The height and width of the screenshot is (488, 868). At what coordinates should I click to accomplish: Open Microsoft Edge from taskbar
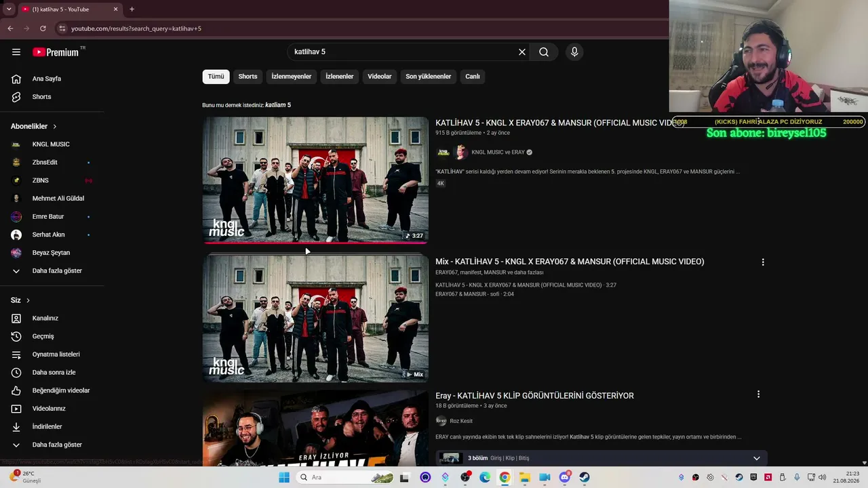click(x=485, y=477)
